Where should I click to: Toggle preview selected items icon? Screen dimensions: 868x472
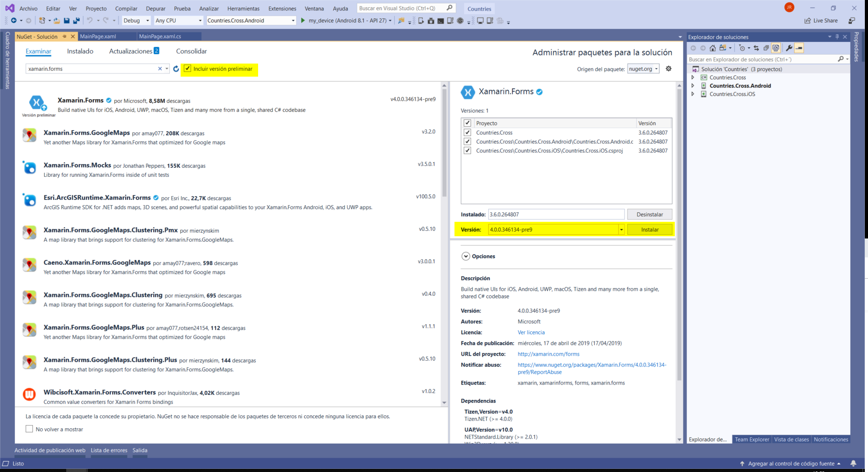[x=799, y=48]
